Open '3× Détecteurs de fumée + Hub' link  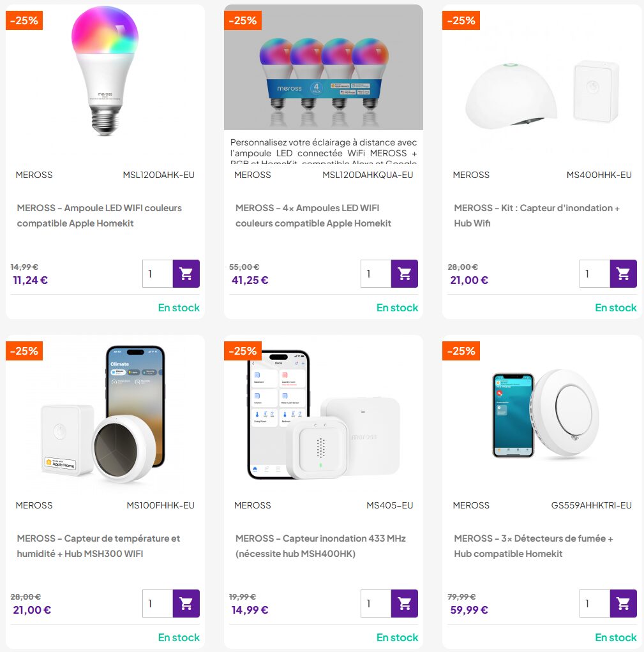(533, 546)
